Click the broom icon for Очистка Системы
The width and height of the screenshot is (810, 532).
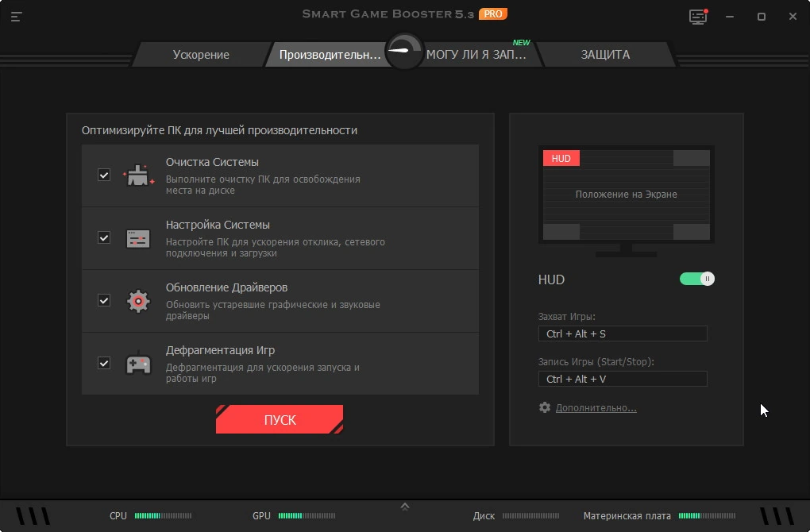[138, 175]
